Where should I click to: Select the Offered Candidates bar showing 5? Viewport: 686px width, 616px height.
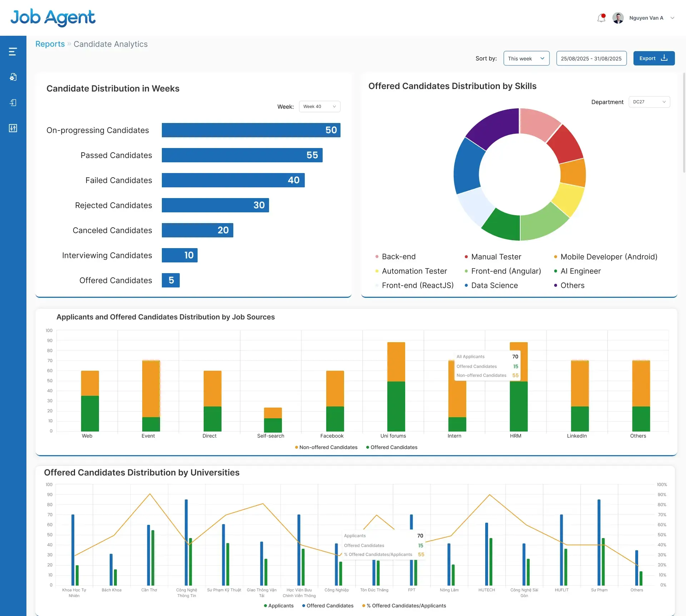click(x=170, y=280)
